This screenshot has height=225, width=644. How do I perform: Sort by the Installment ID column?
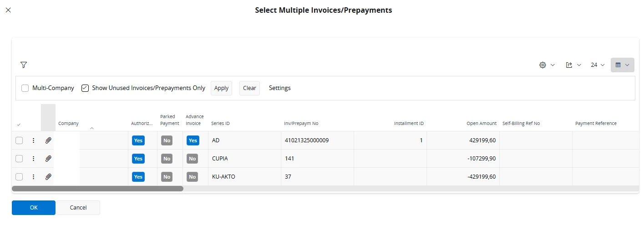click(x=409, y=124)
